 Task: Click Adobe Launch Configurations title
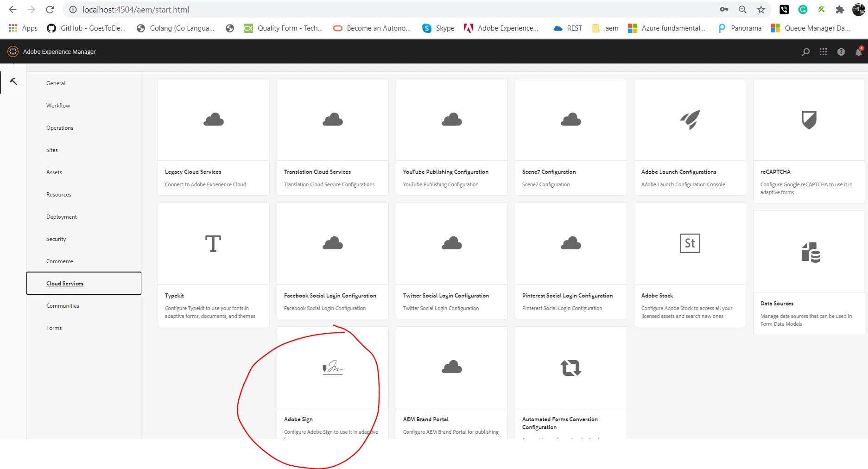pos(678,172)
